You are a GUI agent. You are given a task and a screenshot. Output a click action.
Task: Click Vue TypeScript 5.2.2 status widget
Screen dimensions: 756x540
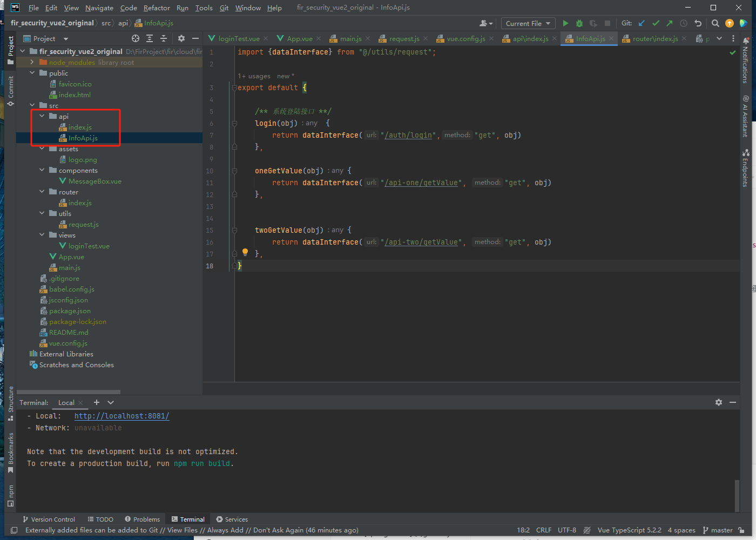pyautogui.click(x=630, y=530)
